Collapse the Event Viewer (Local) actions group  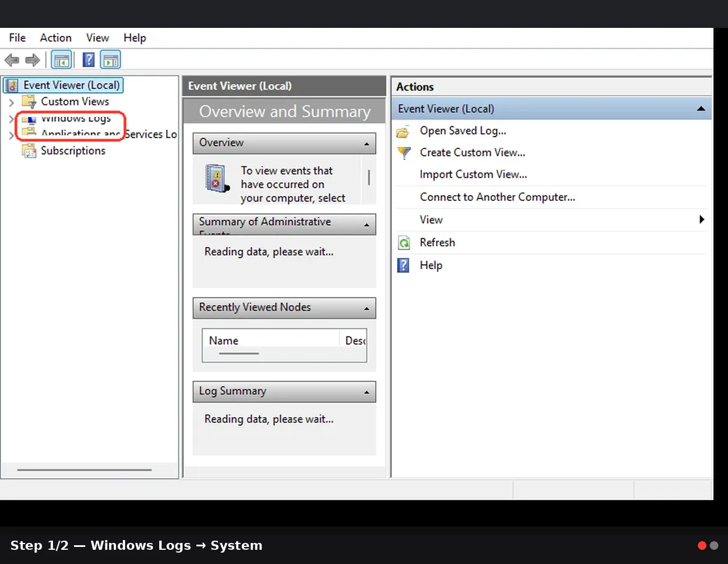(x=701, y=109)
